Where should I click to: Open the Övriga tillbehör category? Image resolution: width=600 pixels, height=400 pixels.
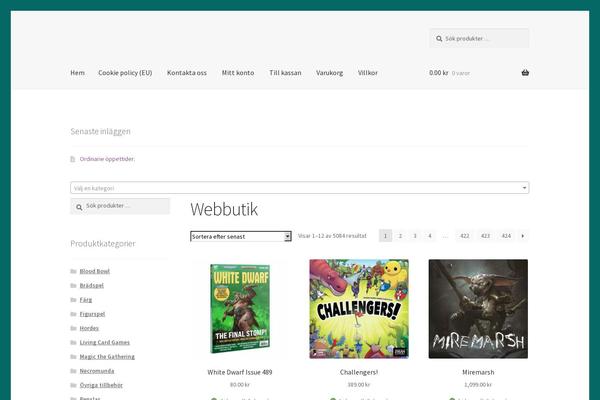(101, 385)
